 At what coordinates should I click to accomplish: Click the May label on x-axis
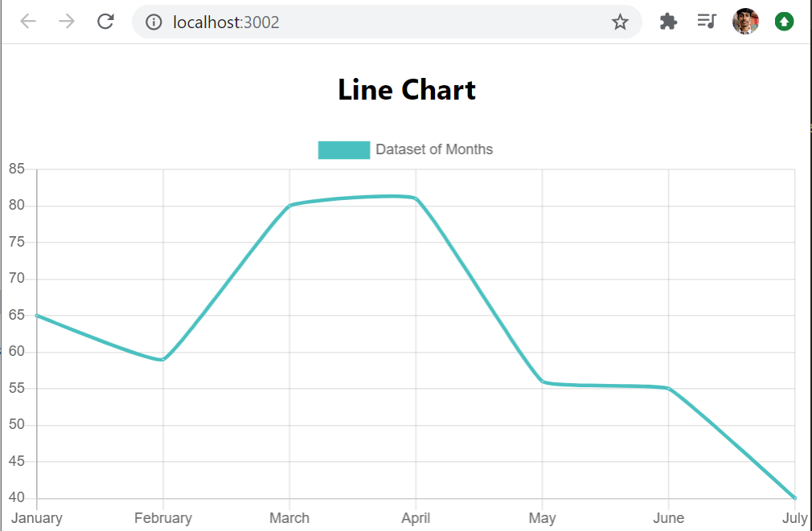point(542,518)
